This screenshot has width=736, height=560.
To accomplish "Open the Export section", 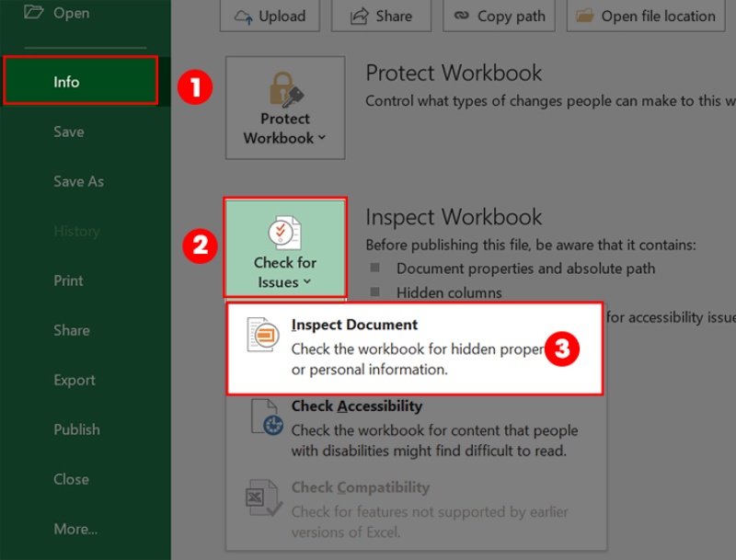I will [x=72, y=380].
